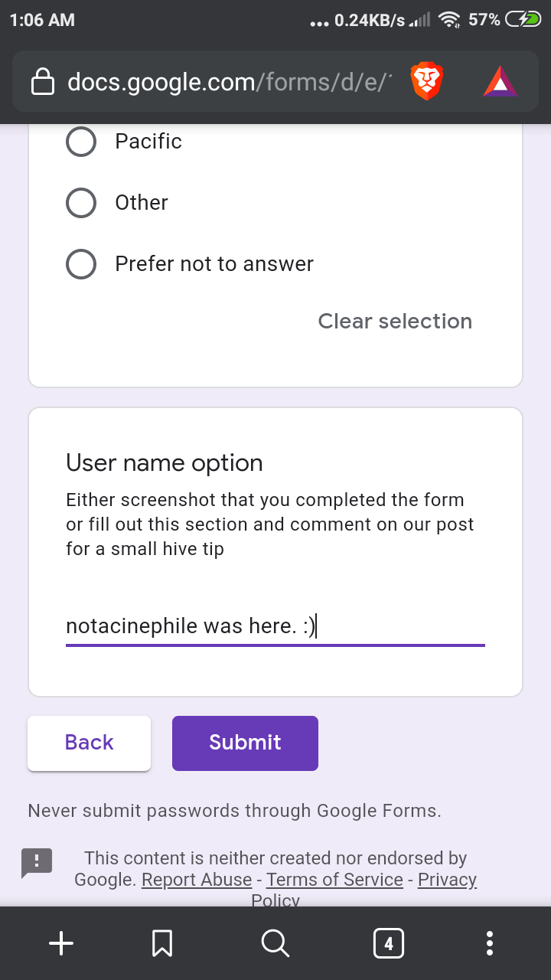Choose Prefer not to answer
The height and width of the screenshot is (980, 551).
pos(81,264)
